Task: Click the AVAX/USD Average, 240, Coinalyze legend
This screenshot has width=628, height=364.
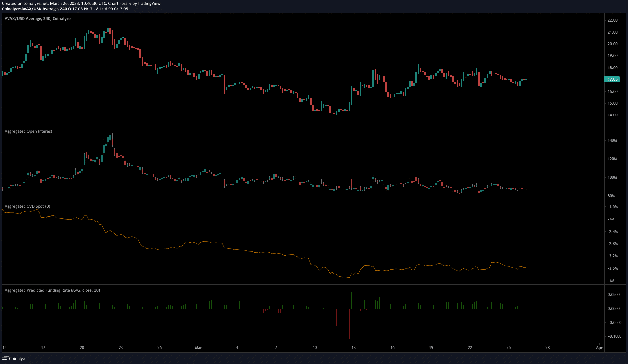Action: pos(38,19)
